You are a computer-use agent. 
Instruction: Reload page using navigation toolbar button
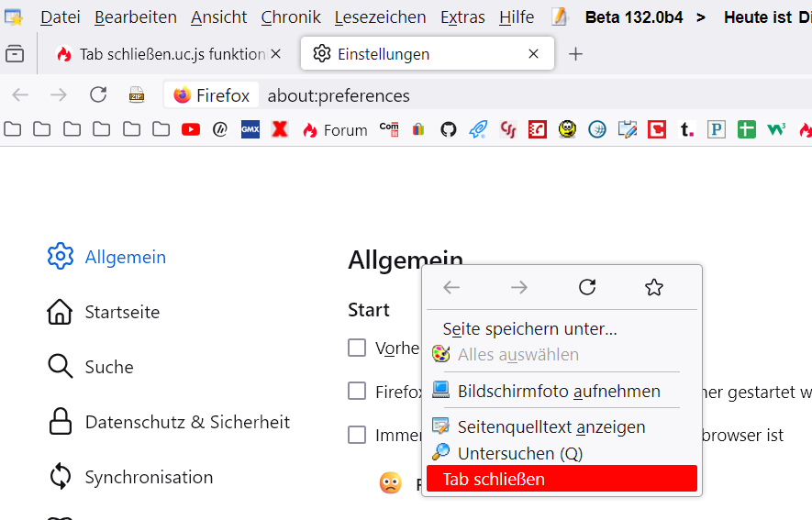coord(98,94)
